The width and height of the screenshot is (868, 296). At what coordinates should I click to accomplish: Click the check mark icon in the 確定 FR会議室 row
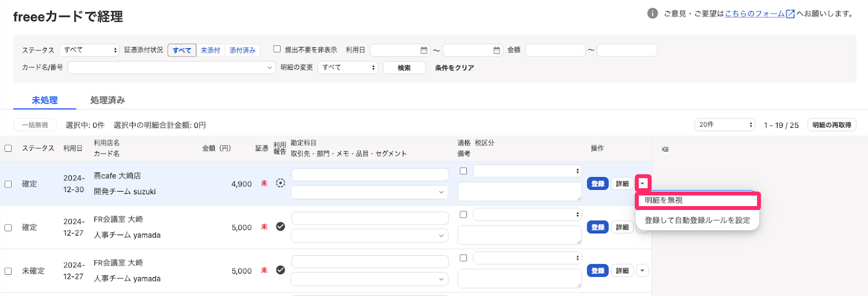coord(281,226)
